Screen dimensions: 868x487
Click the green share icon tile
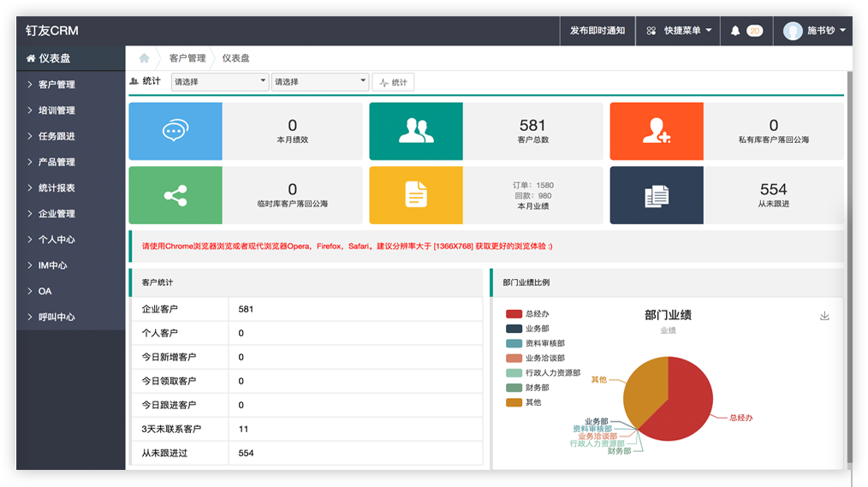click(175, 195)
